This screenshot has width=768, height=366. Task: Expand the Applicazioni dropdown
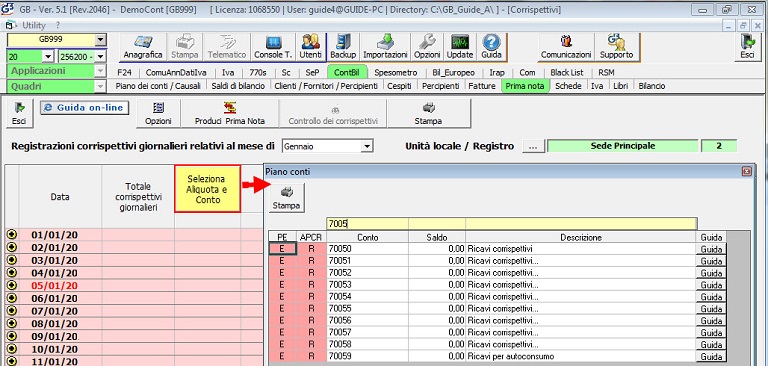click(100, 71)
